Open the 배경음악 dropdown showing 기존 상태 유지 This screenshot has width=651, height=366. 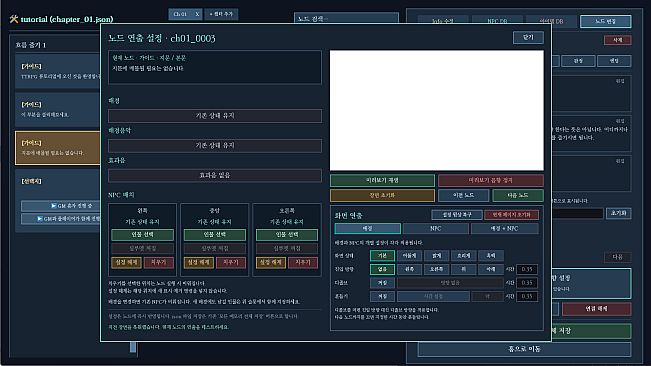click(x=215, y=146)
